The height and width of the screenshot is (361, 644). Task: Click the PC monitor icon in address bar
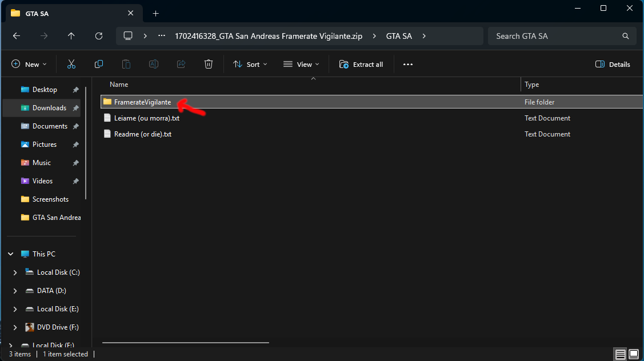pyautogui.click(x=128, y=36)
